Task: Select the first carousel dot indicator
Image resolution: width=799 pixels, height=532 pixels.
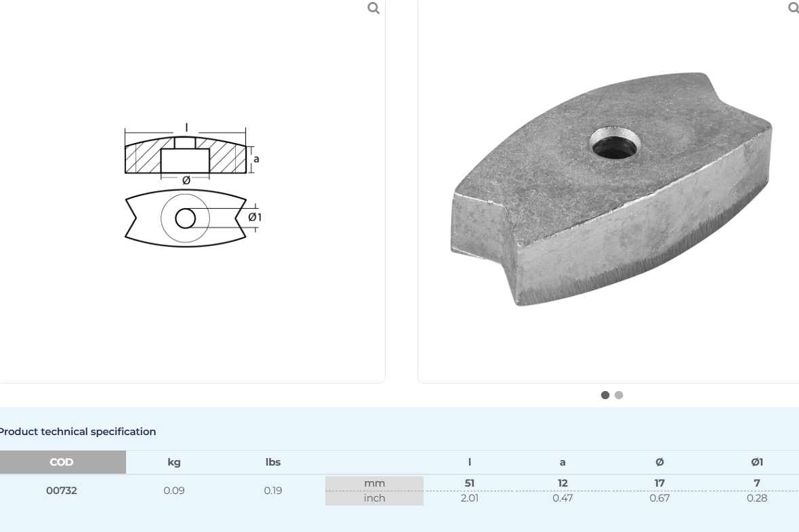Action: pyautogui.click(x=605, y=395)
